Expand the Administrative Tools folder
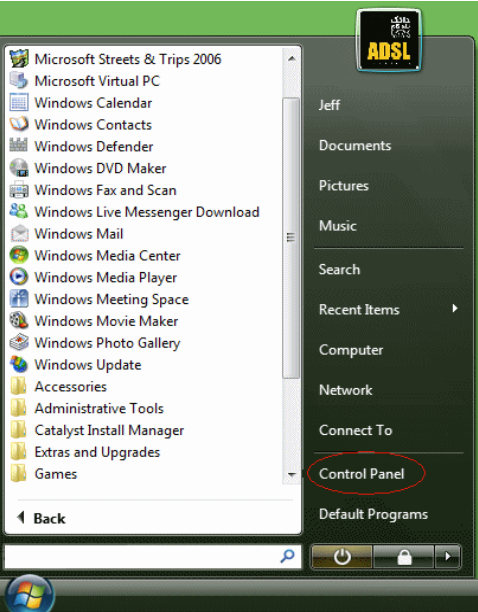This screenshot has height=612, width=478. (x=87, y=408)
